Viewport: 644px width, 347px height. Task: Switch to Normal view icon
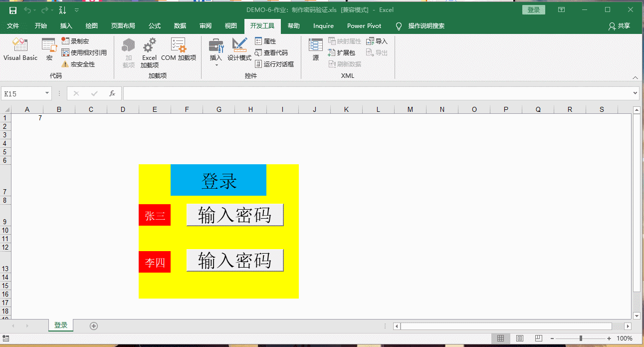click(500, 339)
